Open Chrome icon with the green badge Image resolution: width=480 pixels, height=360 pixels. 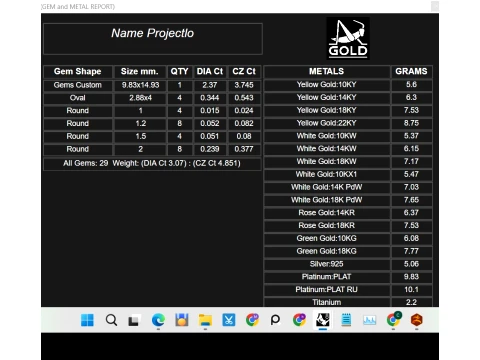point(394,320)
